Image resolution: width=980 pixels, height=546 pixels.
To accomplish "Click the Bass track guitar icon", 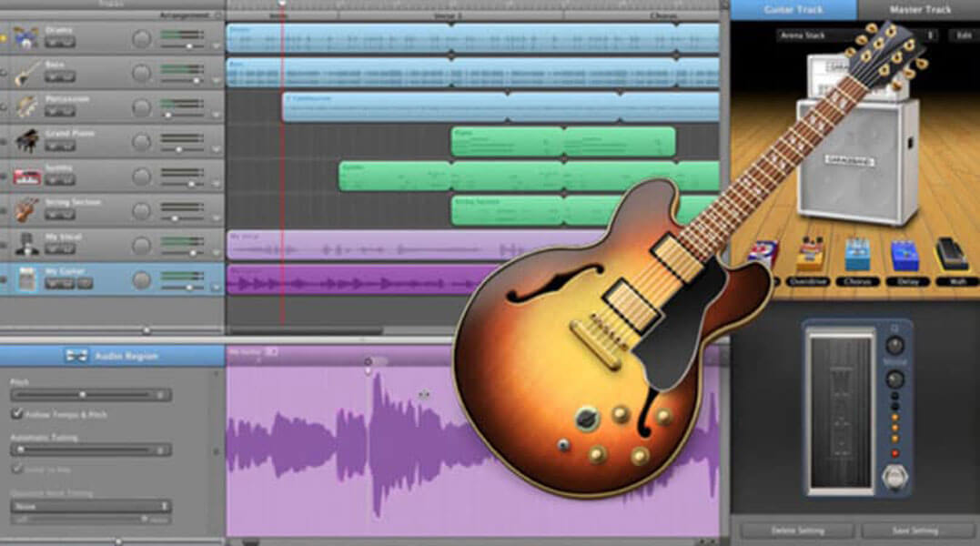I will click(x=26, y=73).
